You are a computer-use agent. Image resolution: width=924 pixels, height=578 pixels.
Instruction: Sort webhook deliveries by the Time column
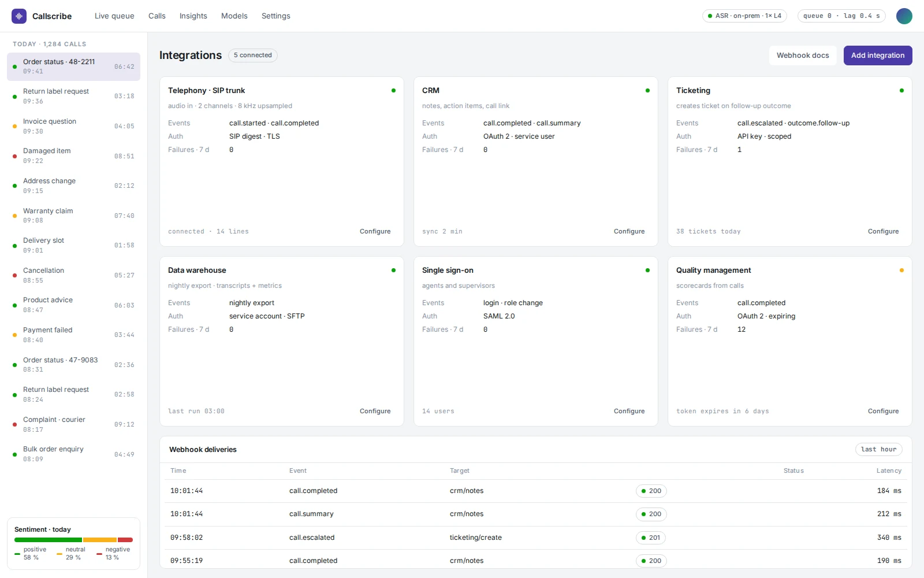pyautogui.click(x=178, y=470)
